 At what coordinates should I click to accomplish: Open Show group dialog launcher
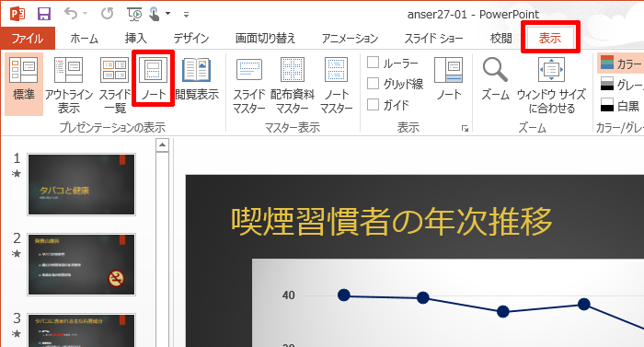click(465, 128)
